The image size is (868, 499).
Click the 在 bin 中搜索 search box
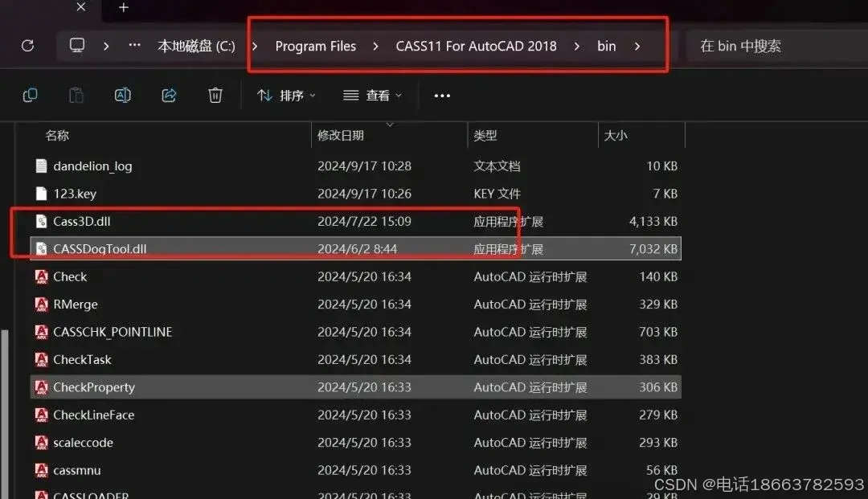tap(776, 46)
